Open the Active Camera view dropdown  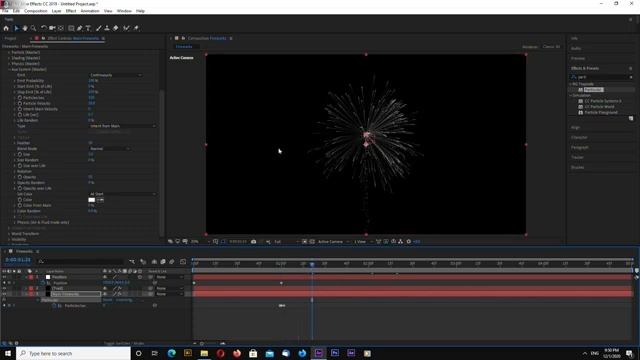[333, 242]
